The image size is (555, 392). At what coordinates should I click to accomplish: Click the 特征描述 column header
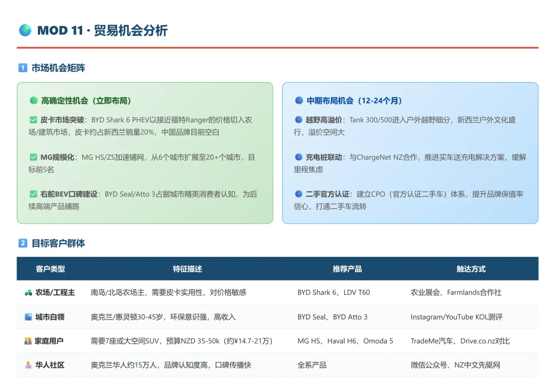(x=187, y=269)
